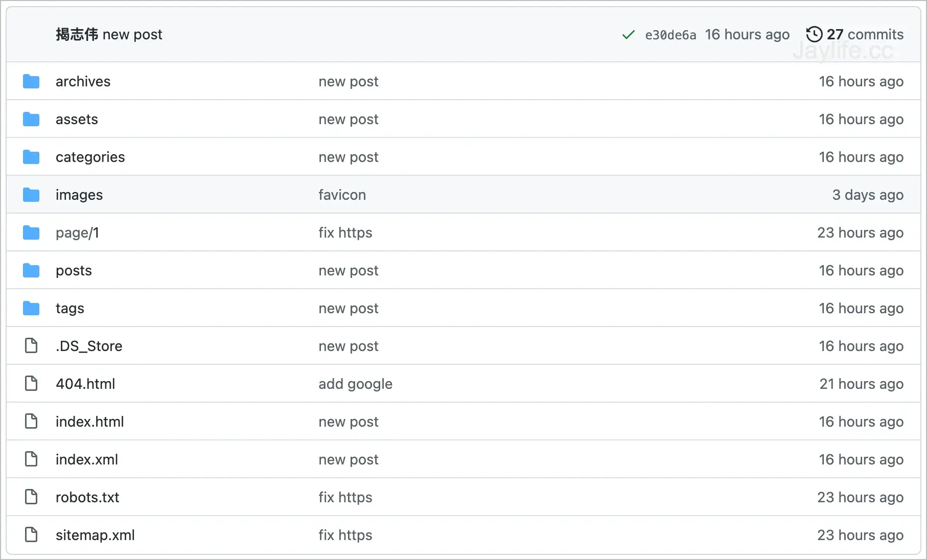Click '16 hours ago' next to index.xml

point(861,459)
